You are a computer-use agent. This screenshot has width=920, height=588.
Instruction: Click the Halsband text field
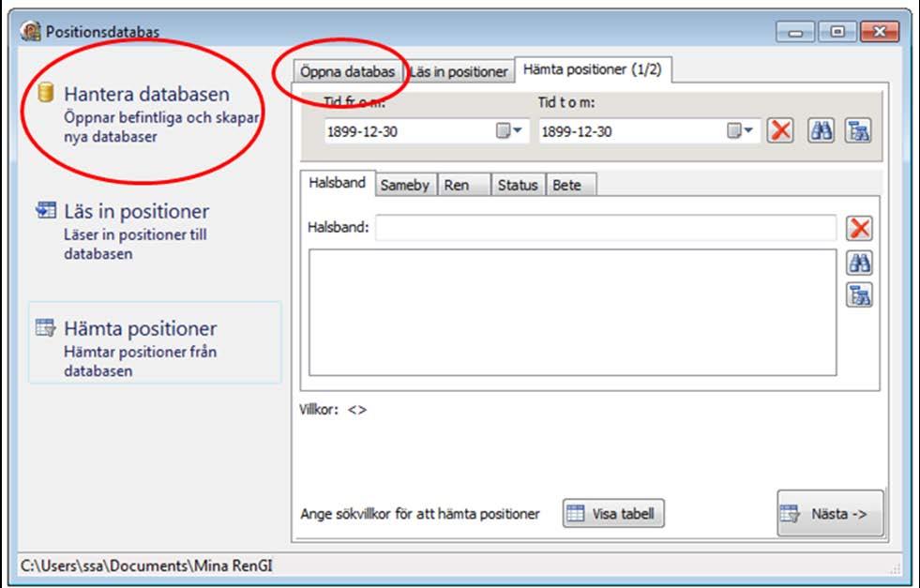pyautogui.click(x=606, y=228)
